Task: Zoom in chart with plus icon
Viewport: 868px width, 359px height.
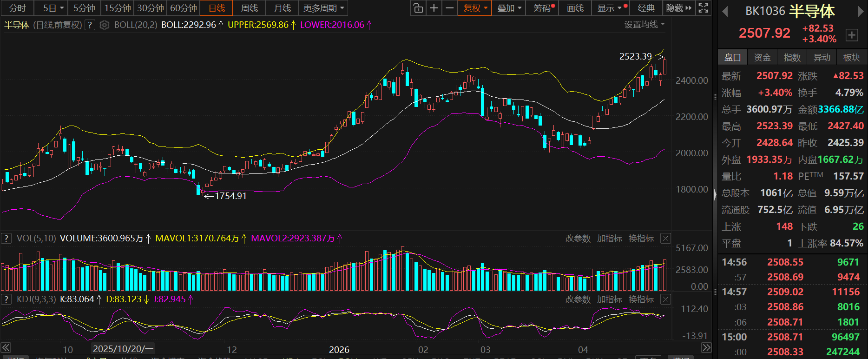Action: click(434, 8)
